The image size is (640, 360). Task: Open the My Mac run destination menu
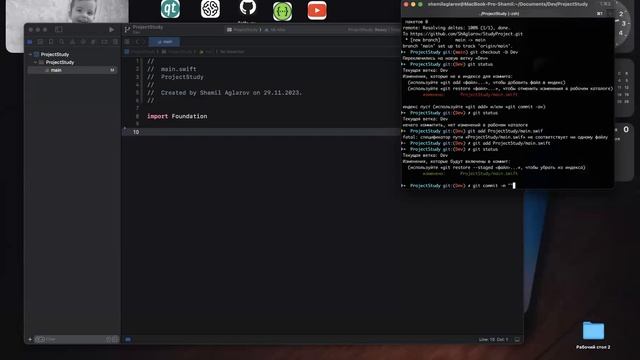tap(275, 30)
